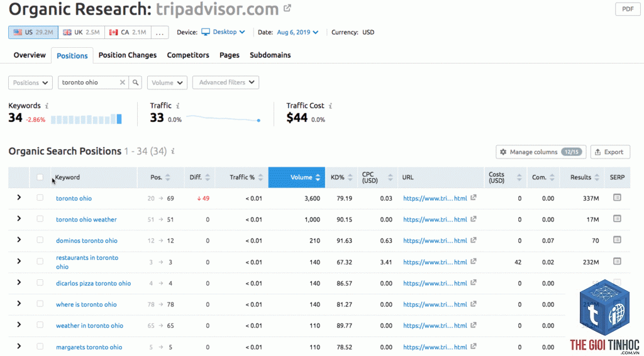Open the 'margarets toronto ohio' keyword link

click(89, 347)
